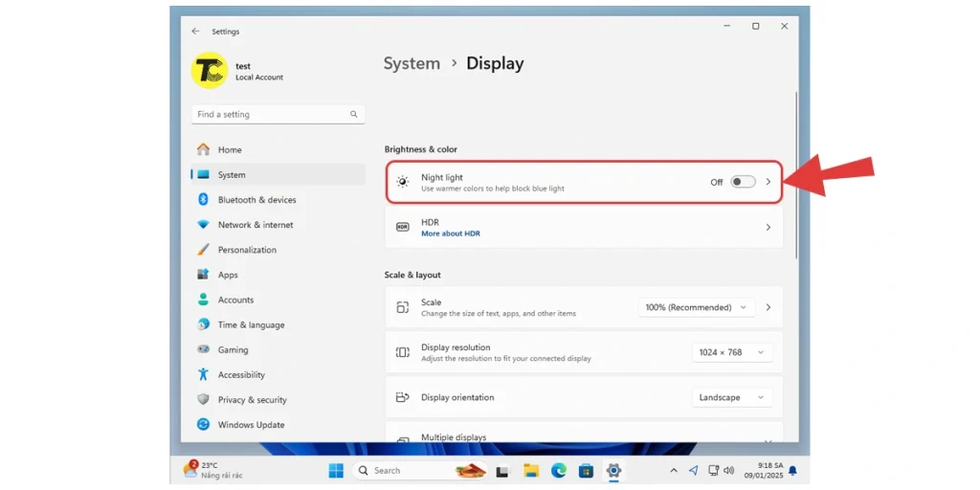Open Display orientation dropdown
The image size is (980, 490).
pos(731,397)
